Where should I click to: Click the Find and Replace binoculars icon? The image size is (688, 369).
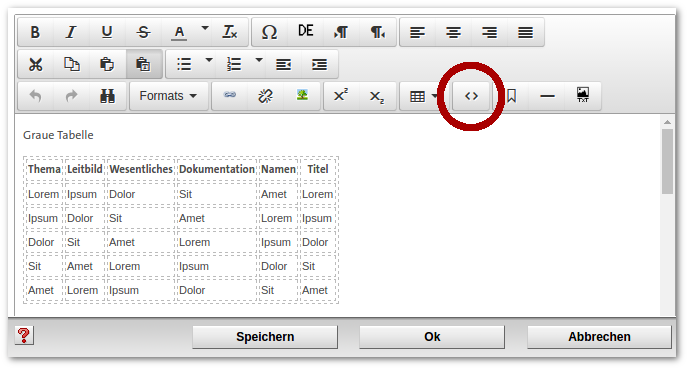click(107, 96)
